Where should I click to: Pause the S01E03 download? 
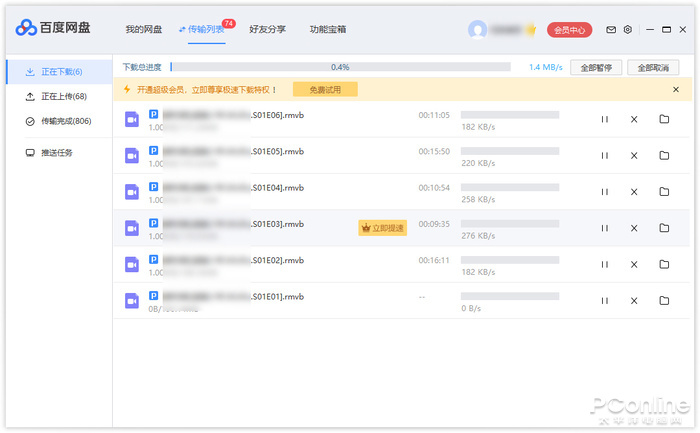(x=604, y=228)
